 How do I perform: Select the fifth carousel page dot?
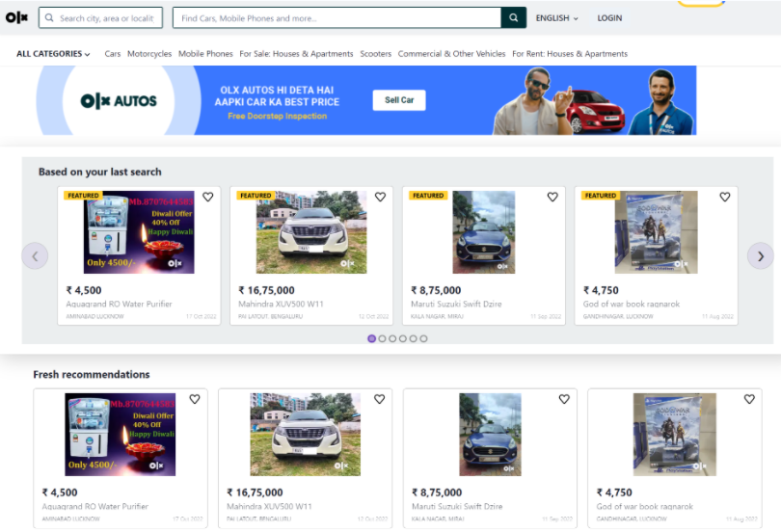click(413, 338)
